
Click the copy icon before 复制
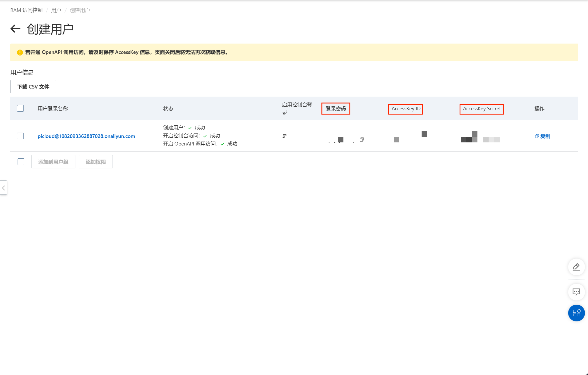(537, 136)
